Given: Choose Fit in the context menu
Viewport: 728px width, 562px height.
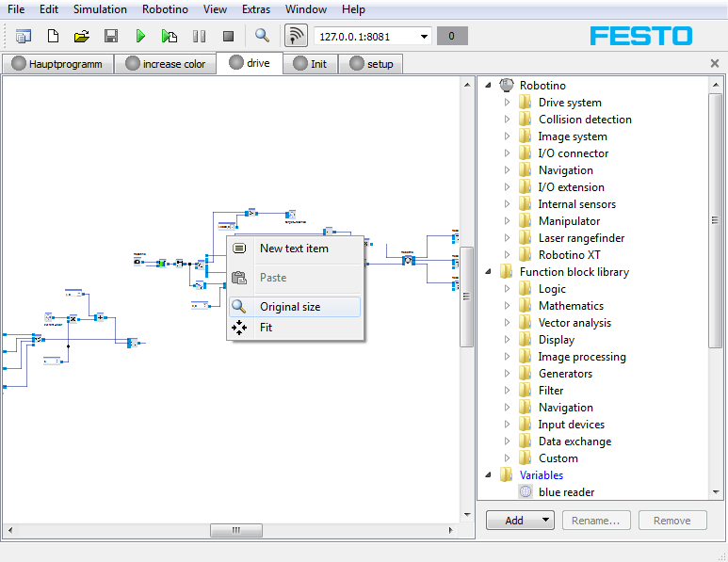Looking at the screenshot, I should pos(295,328).
